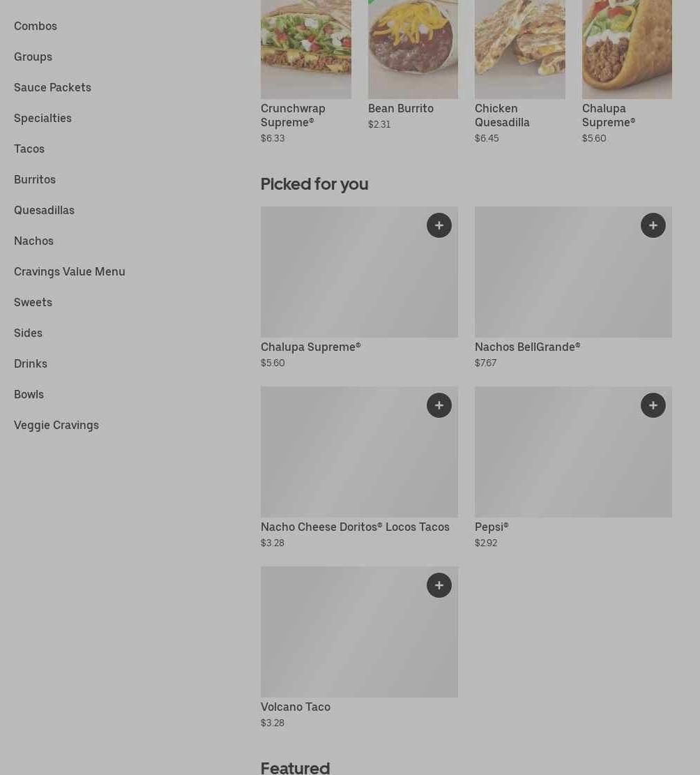Add Nacho Cheese Doritos Locos Tacos plus icon
The image size is (700, 775).
click(x=439, y=405)
